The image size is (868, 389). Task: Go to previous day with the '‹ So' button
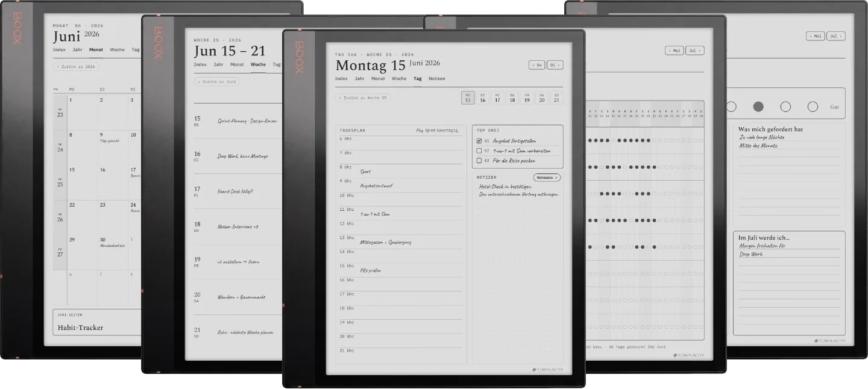point(536,65)
